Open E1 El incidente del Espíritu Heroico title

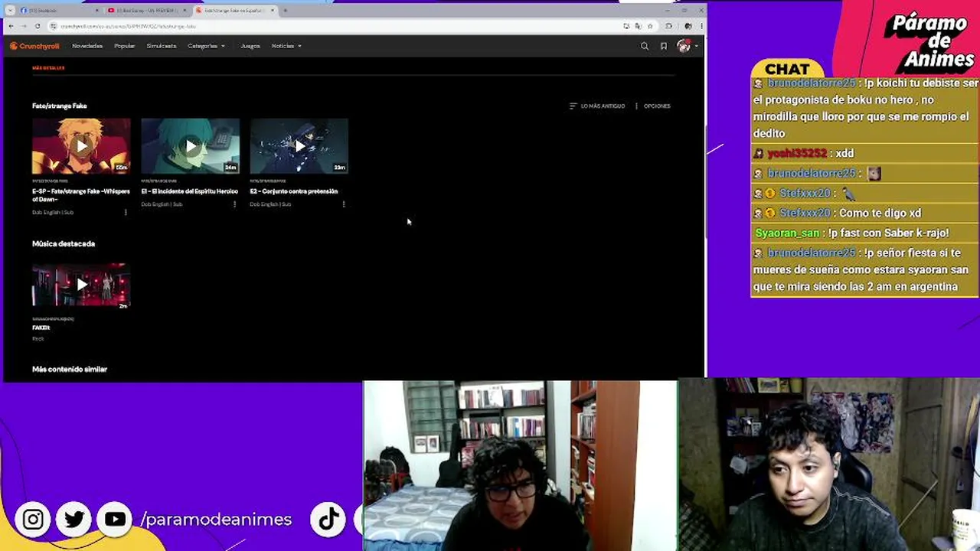[189, 191]
